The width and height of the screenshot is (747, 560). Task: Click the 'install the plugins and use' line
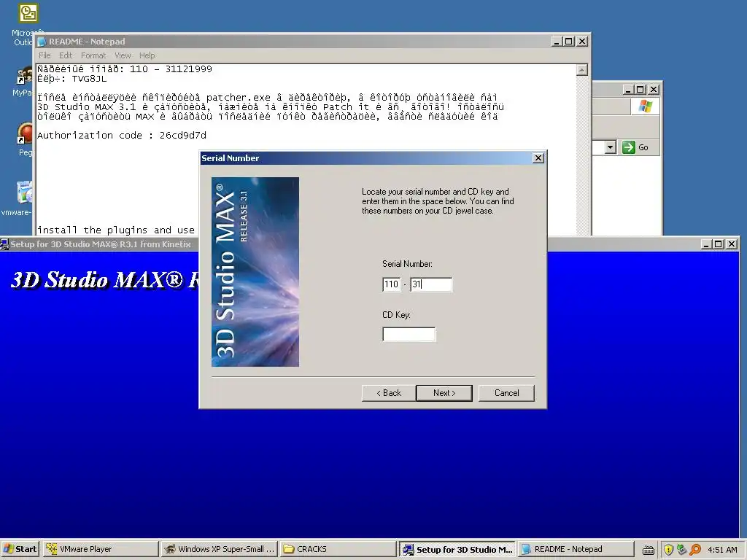click(x=116, y=230)
